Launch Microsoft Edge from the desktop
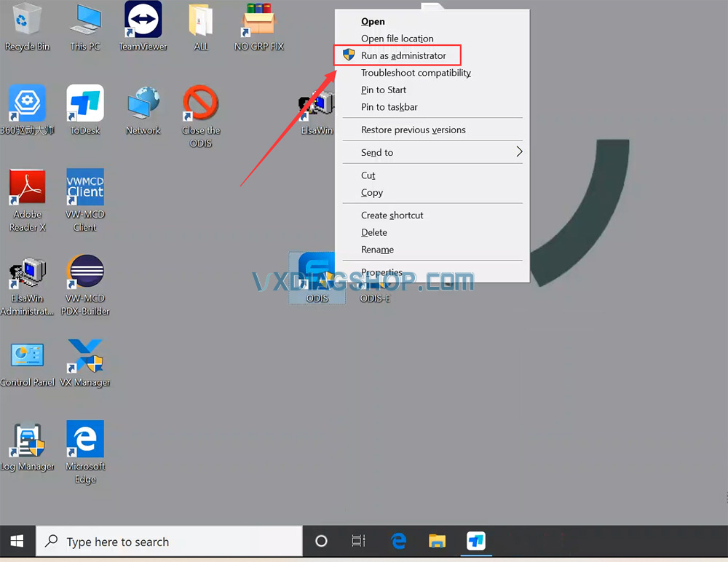 [x=84, y=440]
